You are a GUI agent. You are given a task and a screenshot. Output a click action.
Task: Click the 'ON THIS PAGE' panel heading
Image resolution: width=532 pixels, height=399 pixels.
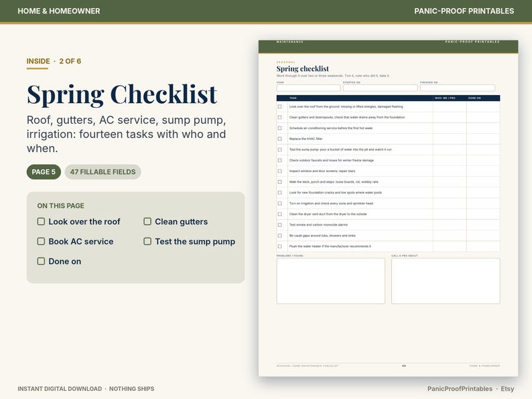(61, 206)
